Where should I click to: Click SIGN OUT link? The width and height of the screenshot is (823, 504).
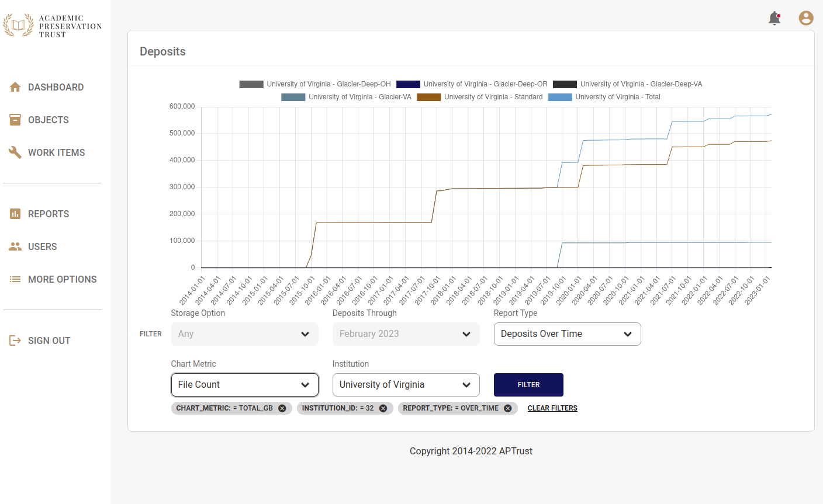(x=49, y=340)
